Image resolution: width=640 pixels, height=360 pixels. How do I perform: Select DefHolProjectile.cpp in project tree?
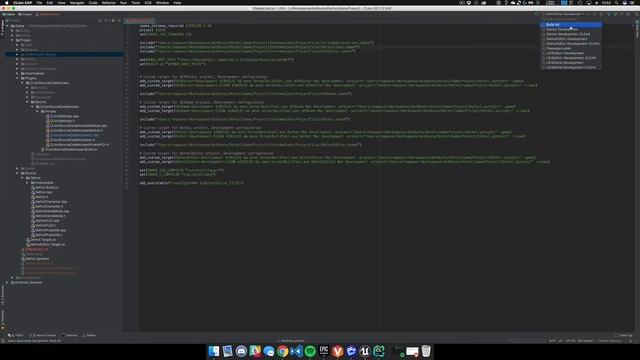[x=50, y=230]
